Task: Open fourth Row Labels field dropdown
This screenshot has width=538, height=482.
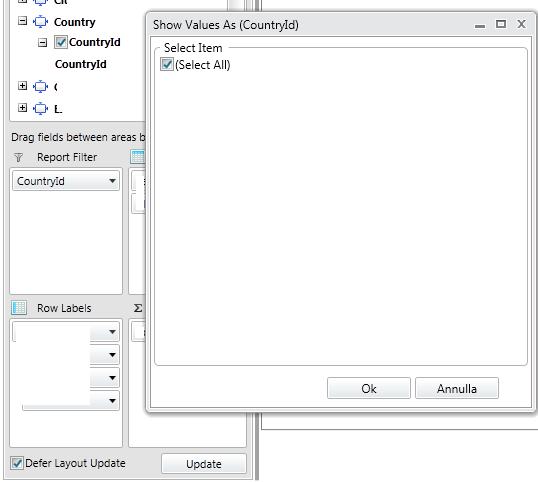Action: 112,401
